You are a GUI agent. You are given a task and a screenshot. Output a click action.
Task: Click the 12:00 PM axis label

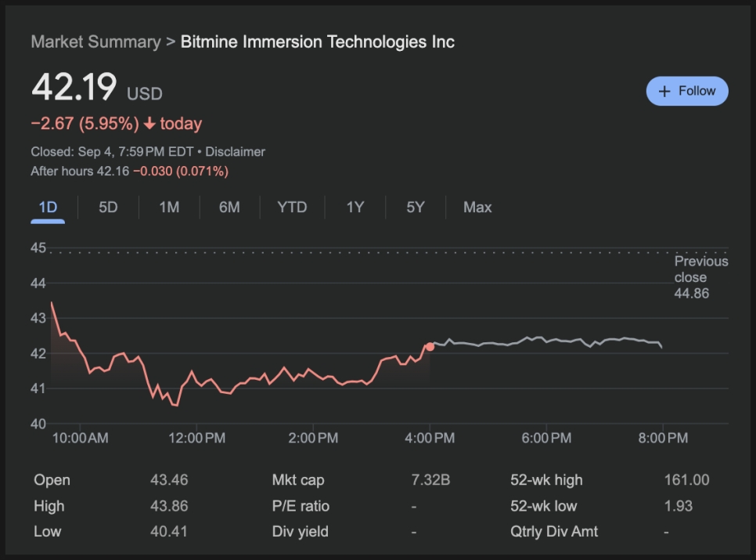pos(196,438)
